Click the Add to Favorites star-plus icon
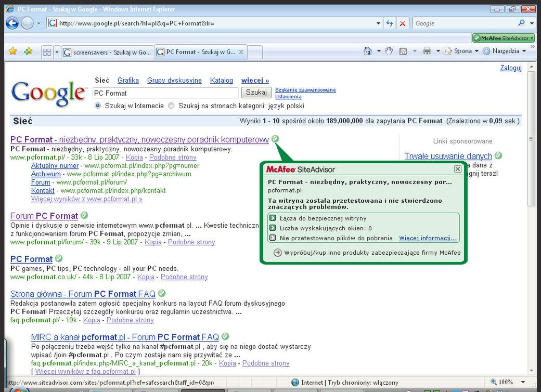Viewport: 541px width, 392px height. point(28,51)
